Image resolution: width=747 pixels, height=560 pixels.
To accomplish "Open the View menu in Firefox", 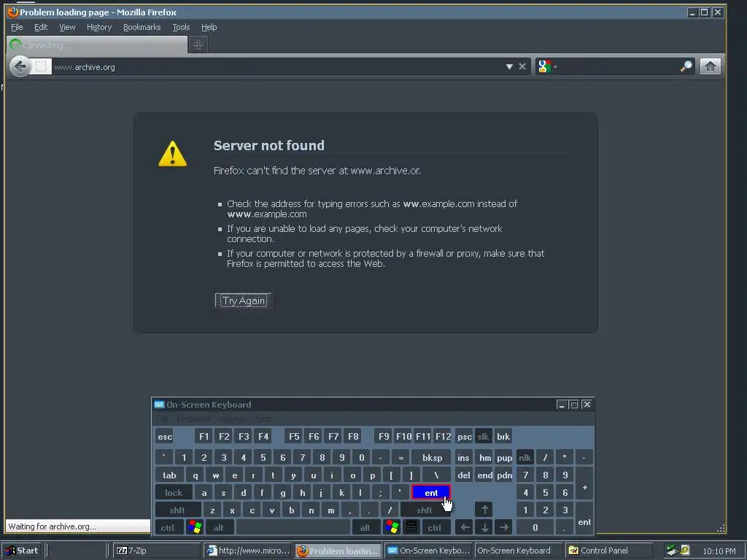I will click(67, 27).
